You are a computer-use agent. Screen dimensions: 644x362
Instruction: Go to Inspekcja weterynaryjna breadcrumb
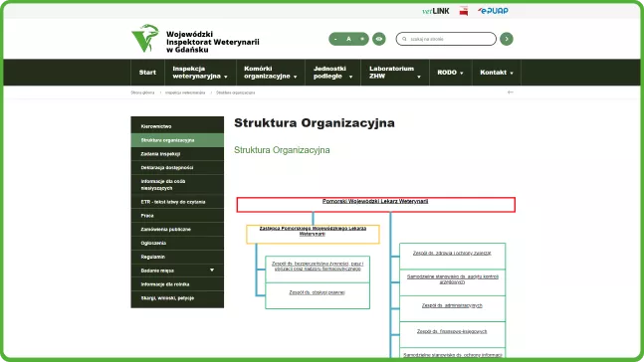click(185, 92)
